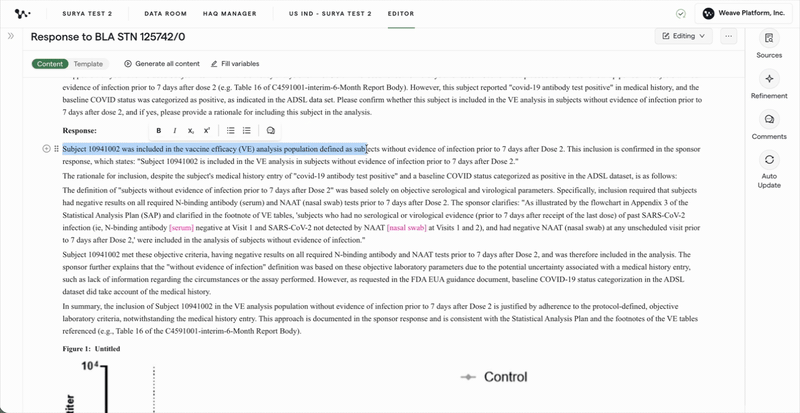800x413 pixels.
Task: Go to DATA ROOM tab
Action: [165, 14]
